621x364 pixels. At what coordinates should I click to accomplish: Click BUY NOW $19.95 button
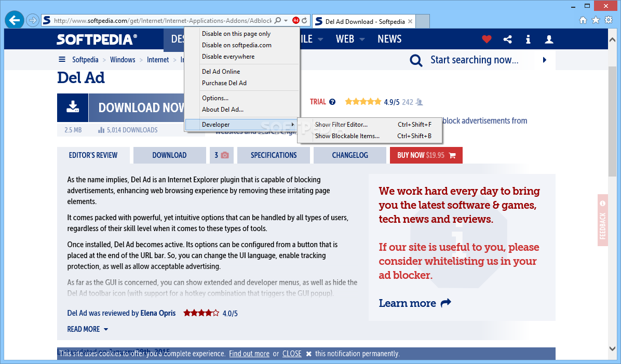pyautogui.click(x=426, y=155)
